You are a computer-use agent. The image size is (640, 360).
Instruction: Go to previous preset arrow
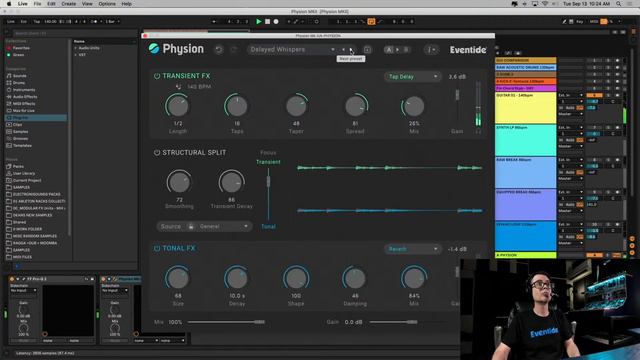(x=343, y=49)
